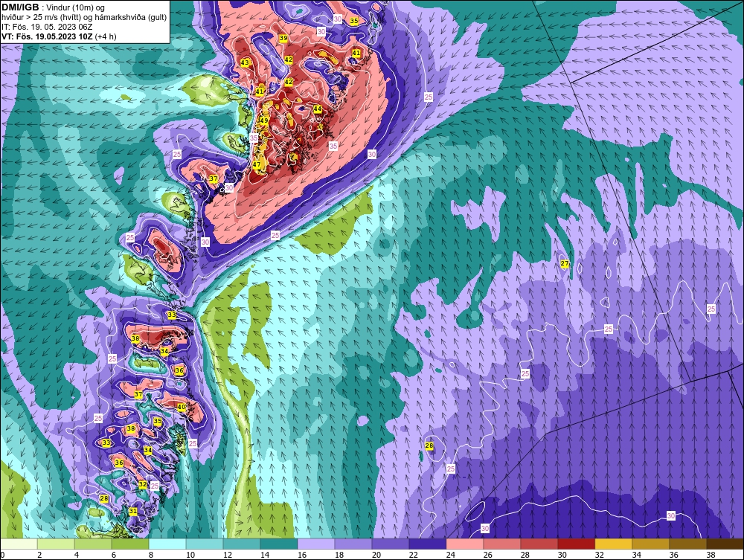
Task: Select the 30–32 m/s dark red legend swatch
Action: point(576,544)
